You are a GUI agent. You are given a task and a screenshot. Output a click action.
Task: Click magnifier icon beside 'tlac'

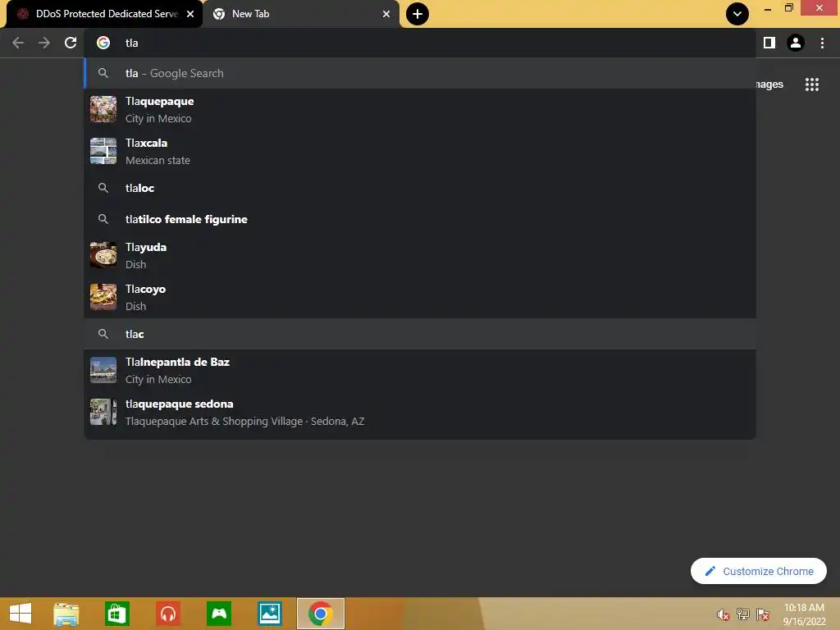click(x=103, y=335)
